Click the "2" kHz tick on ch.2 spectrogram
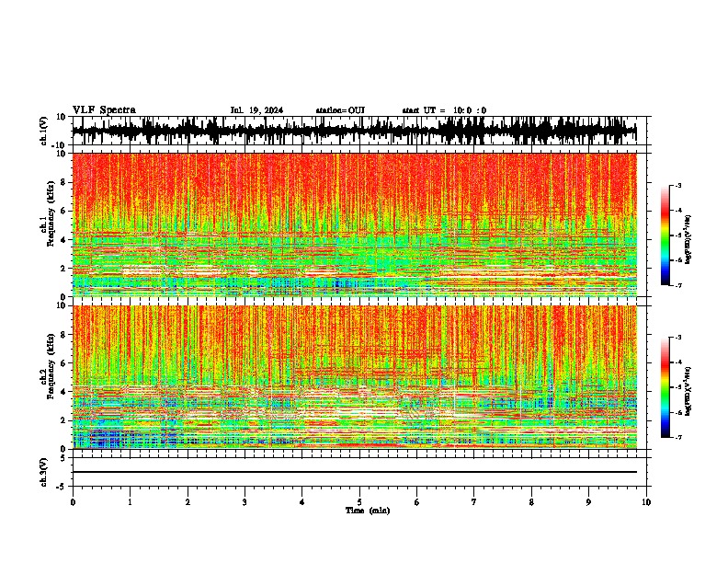The image size is (728, 563). [x=63, y=420]
